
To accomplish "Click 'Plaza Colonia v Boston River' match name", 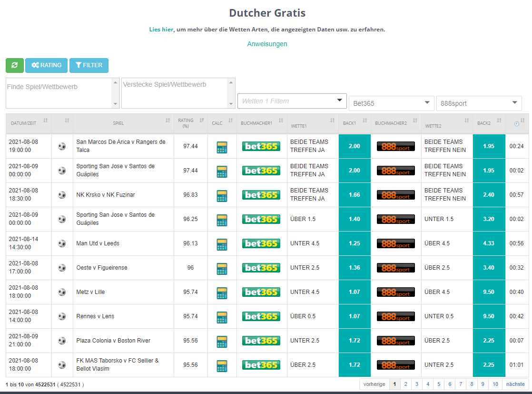I will click(x=113, y=341).
